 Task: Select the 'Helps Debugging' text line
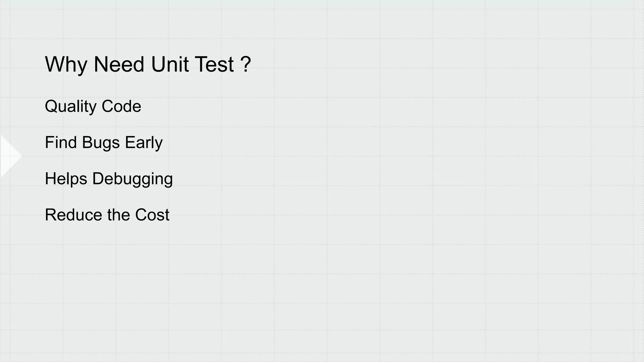(x=109, y=178)
